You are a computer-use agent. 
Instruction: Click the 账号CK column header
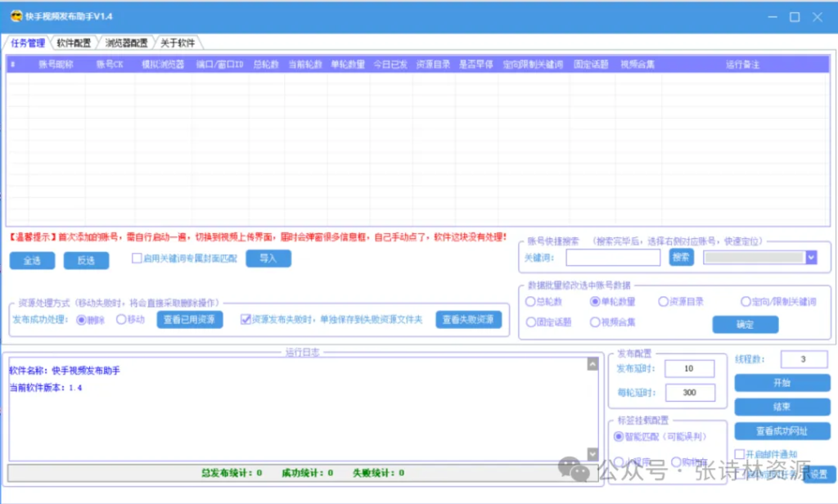pos(110,65)
